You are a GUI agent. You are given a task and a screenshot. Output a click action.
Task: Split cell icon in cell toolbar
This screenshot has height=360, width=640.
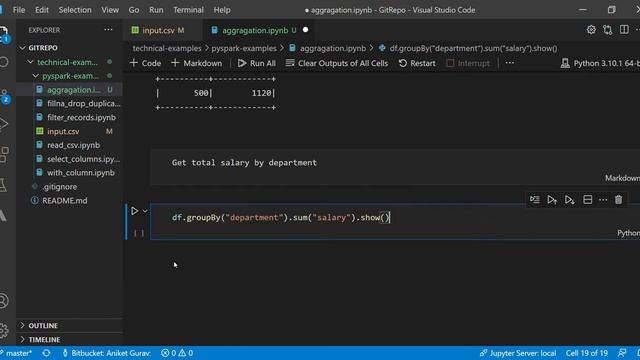587,200
